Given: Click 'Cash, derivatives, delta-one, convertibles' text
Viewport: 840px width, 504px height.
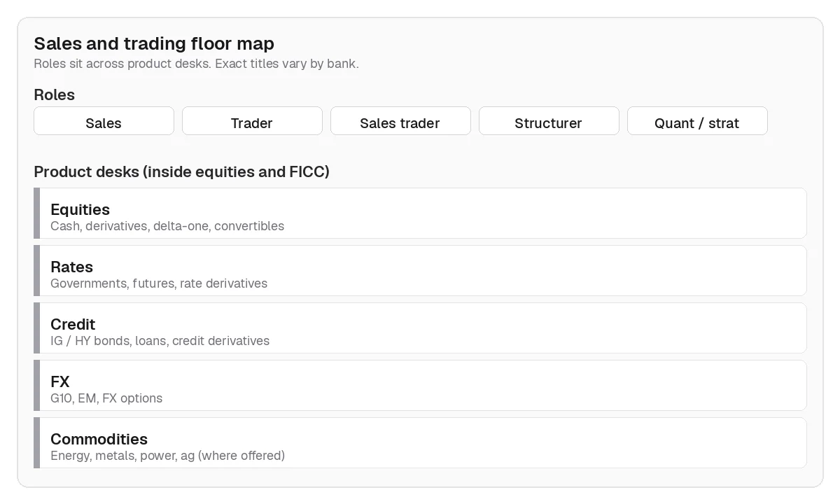Looking at the screenshot, I should click(x=167, y=226).
